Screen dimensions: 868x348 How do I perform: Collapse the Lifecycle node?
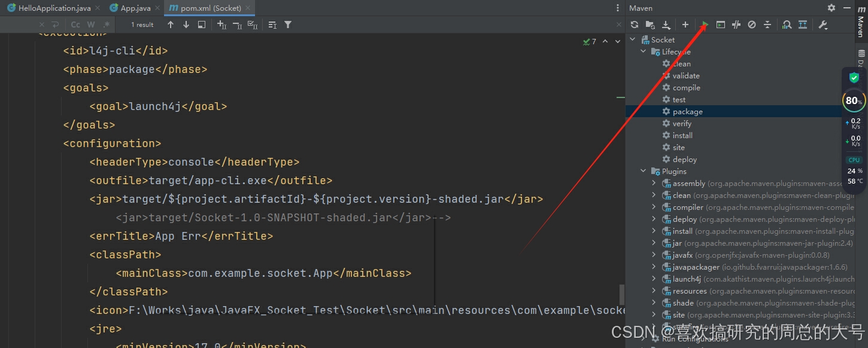coord(644,51)
